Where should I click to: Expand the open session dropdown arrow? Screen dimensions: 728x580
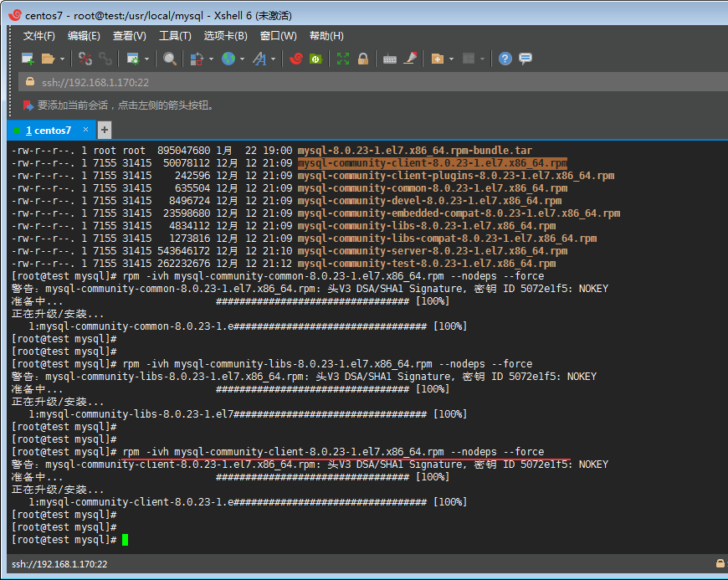click(62, 59)
